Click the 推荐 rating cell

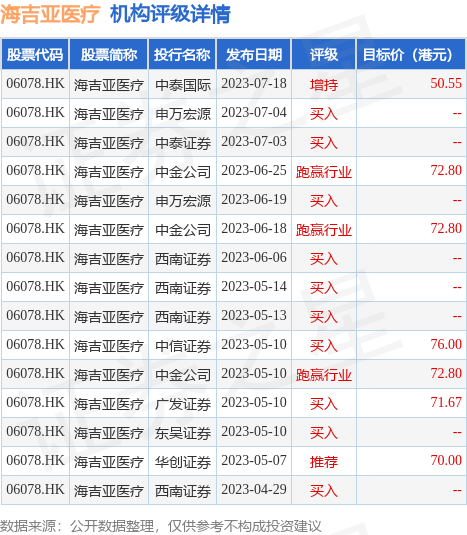(x=324, y=462)
